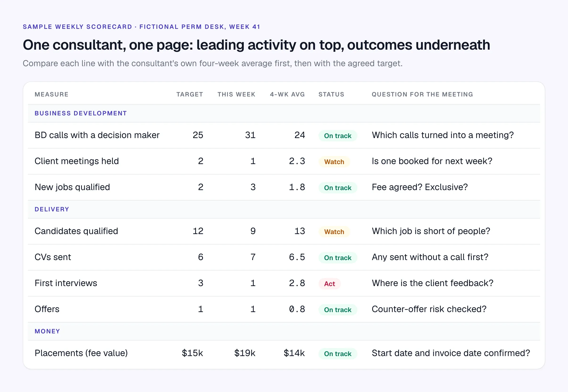Click the On track badge for BD calls

point(337,135)
